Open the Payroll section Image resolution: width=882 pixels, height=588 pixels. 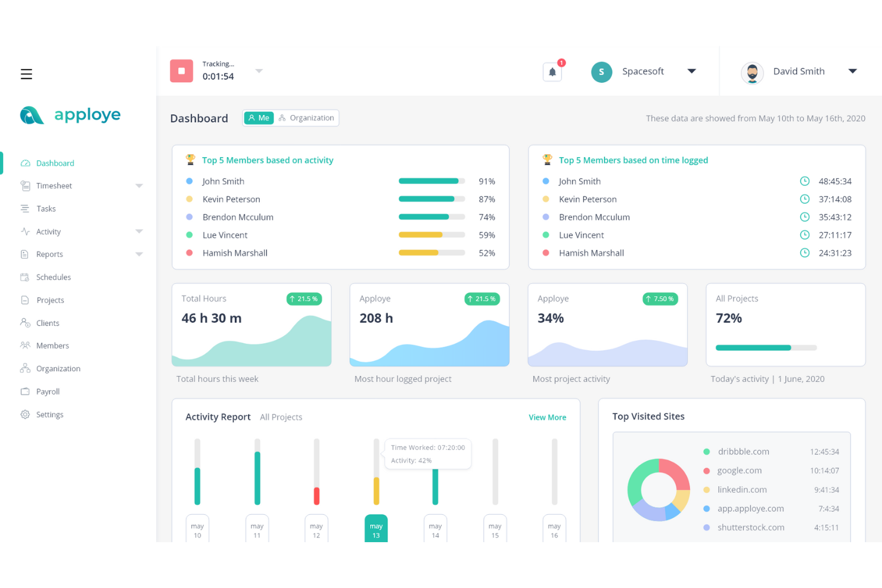point(26,391)
